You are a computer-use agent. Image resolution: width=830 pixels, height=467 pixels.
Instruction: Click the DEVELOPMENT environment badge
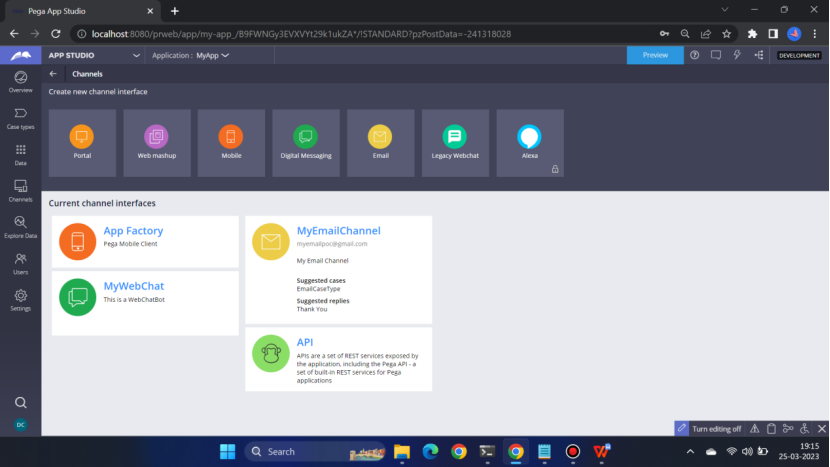click(x=799, y=55)
